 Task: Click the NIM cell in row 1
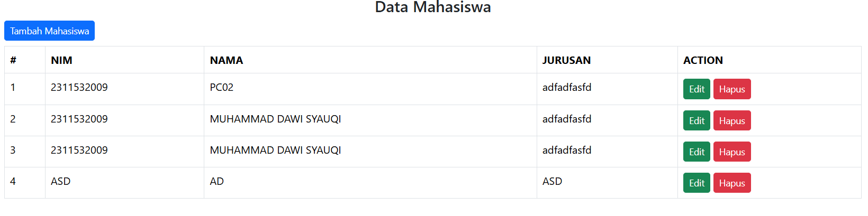click(x=79, y=88)
